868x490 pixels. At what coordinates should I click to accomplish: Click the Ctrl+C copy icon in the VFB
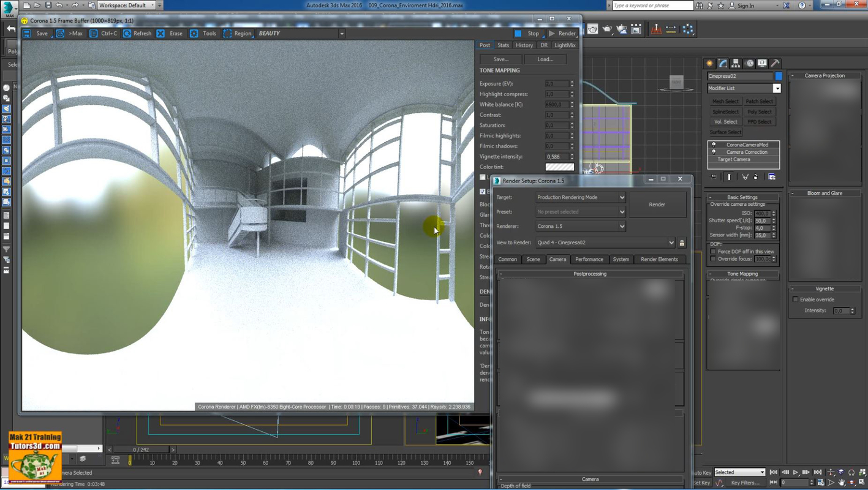point(93,33)
